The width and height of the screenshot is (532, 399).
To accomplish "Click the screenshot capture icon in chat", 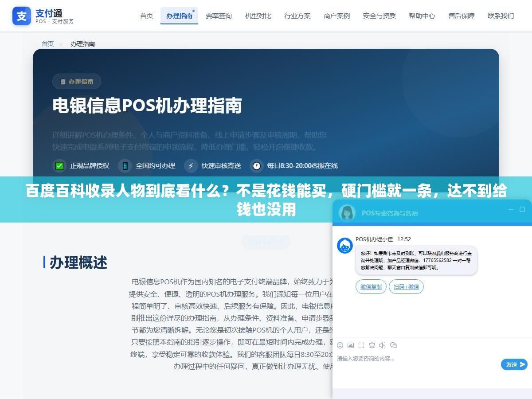I will (x=361, y=345).
